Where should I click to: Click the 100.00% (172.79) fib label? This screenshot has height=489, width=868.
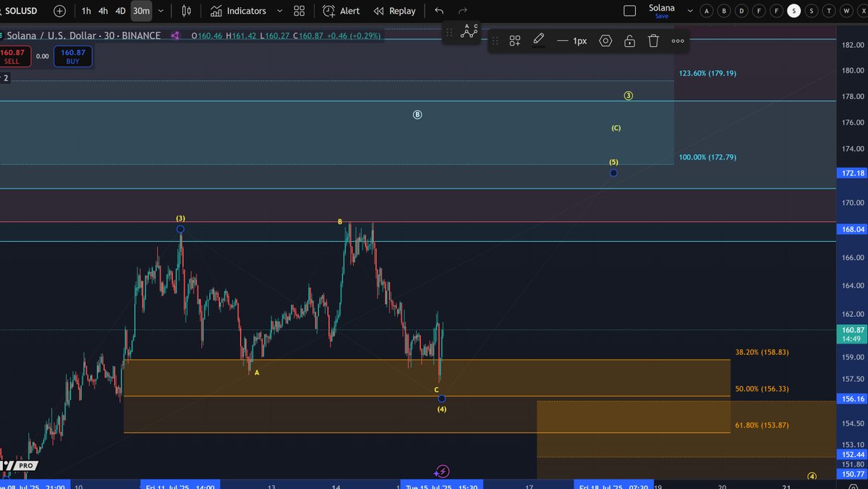(x=707, y=157)
